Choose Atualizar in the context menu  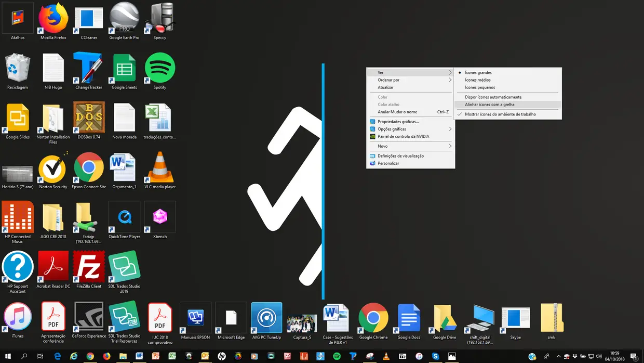tap(410, 87)
